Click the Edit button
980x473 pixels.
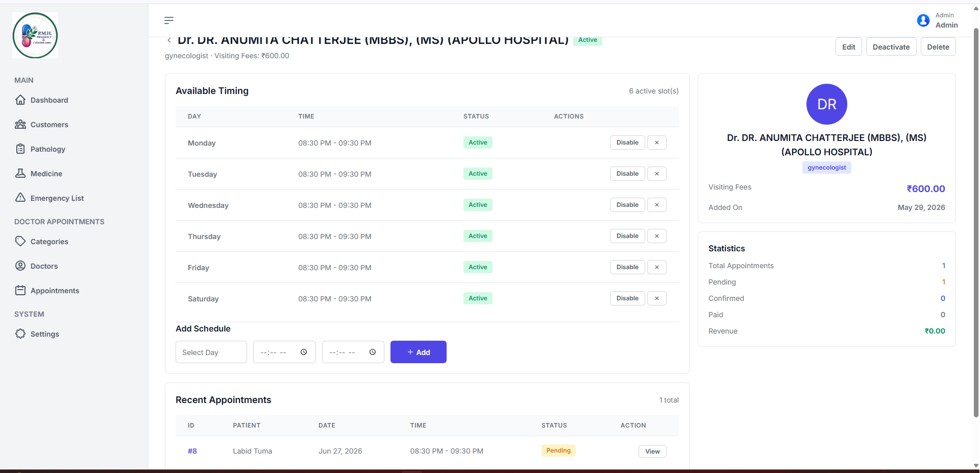tap(849, 46)
